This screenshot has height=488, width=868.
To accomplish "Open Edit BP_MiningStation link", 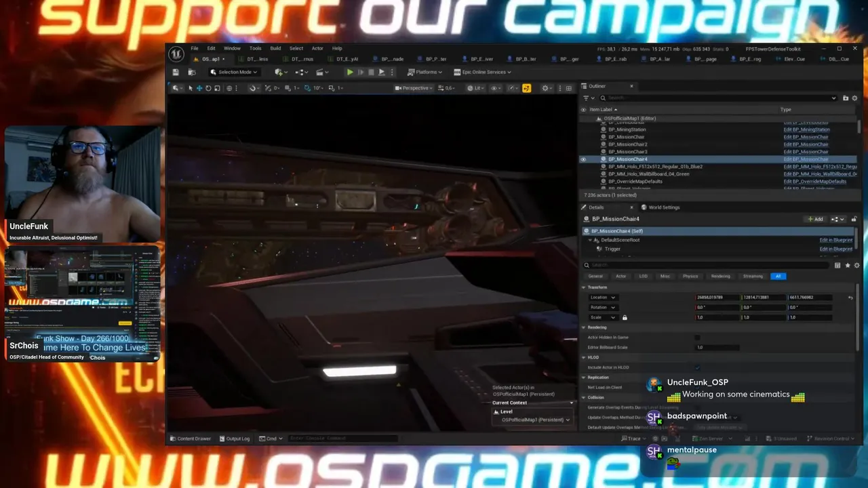I will pyautogui.click(x=806, y=129).
